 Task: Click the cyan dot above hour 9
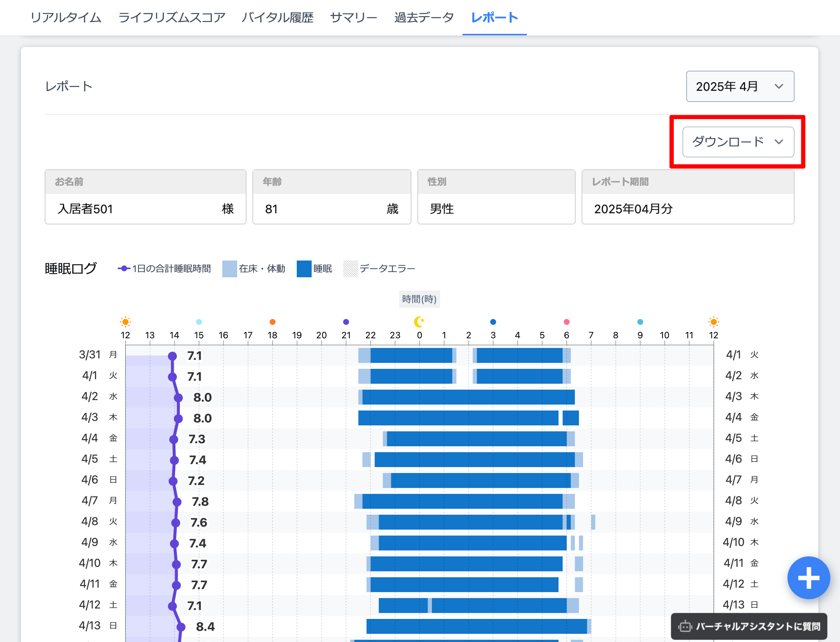640,322
